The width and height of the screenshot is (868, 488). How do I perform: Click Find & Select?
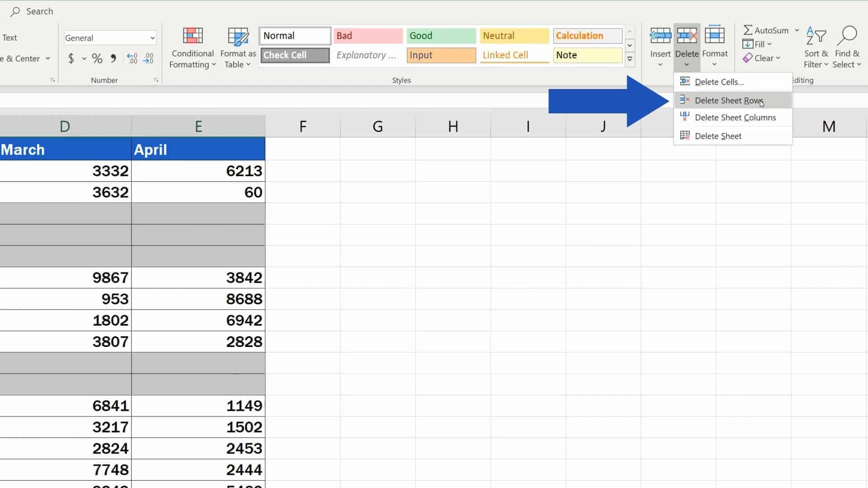(847, 47)
